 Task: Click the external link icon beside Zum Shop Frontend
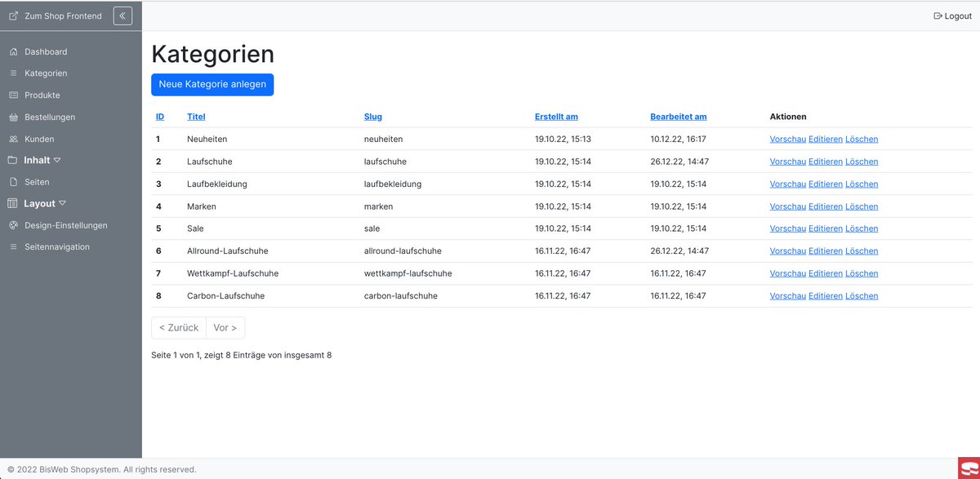pos(13,16)
